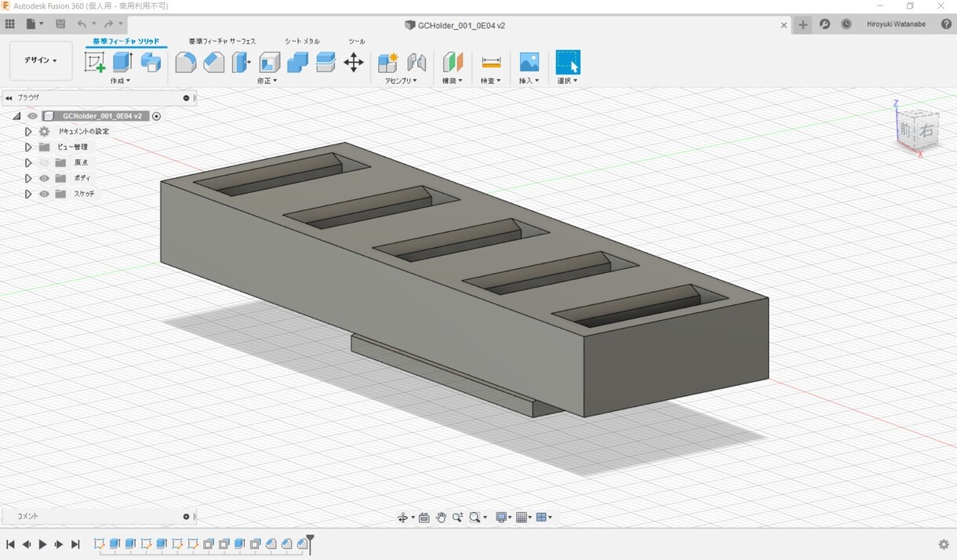Jump to timeline end button
Image resolution: width=957 pixels, height=560 pixels.
tap(75, 544)
